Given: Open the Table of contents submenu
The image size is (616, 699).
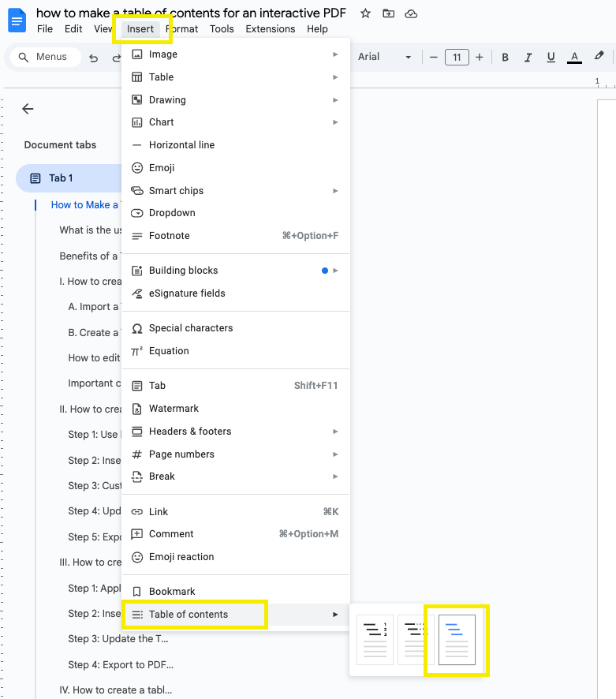Looking at the screenshot, I should tap(236, 615).
